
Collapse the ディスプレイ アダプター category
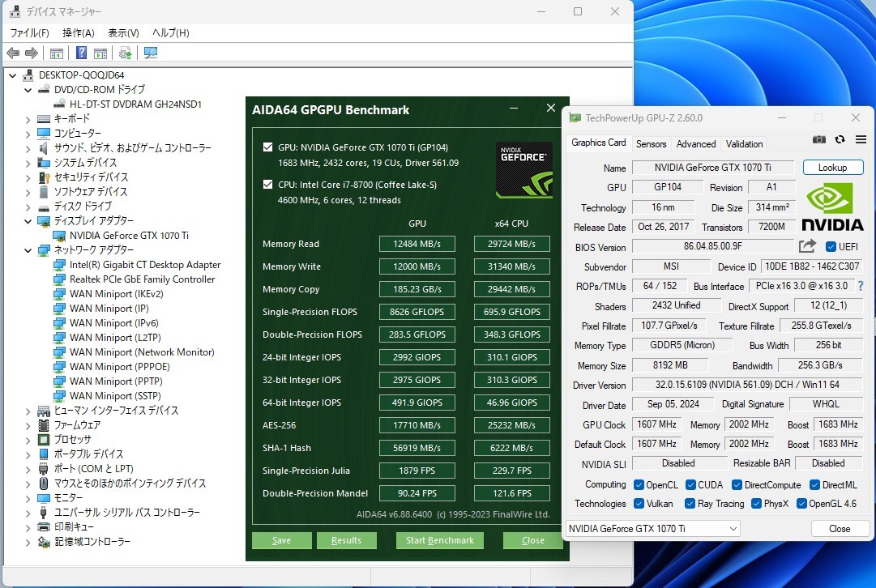(28, 221)
